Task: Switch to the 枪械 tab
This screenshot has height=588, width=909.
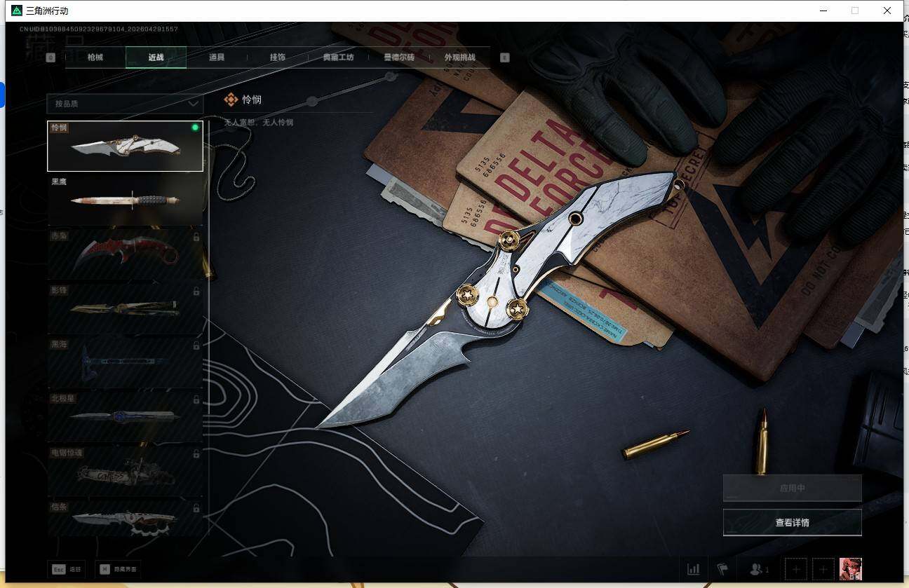Action: coord(95,57)
